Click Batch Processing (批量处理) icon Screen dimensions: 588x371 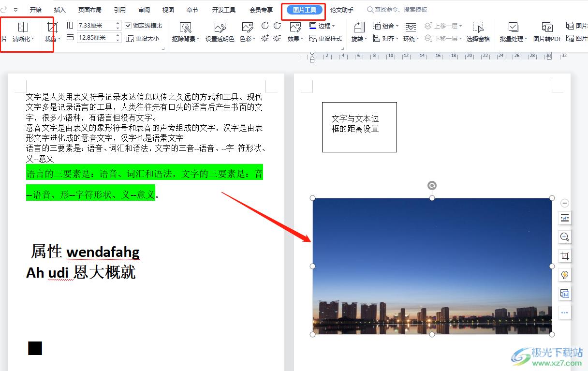click(x=514, y=27)
